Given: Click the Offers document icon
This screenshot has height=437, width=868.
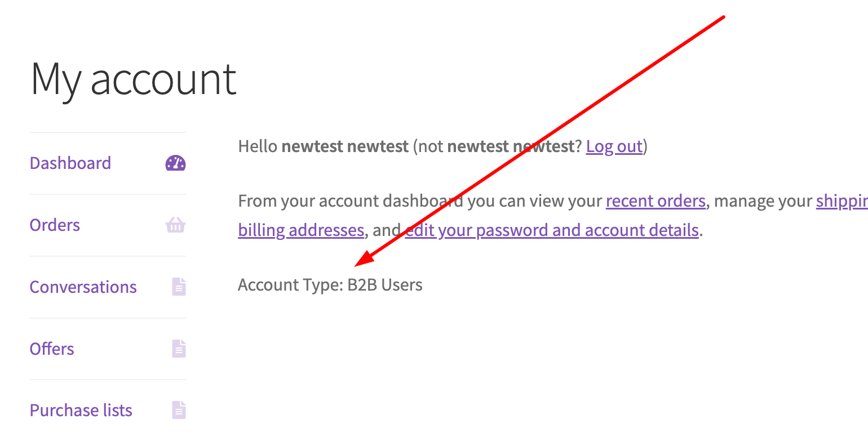Looking at the screenshot, I should tap(179, 349).
